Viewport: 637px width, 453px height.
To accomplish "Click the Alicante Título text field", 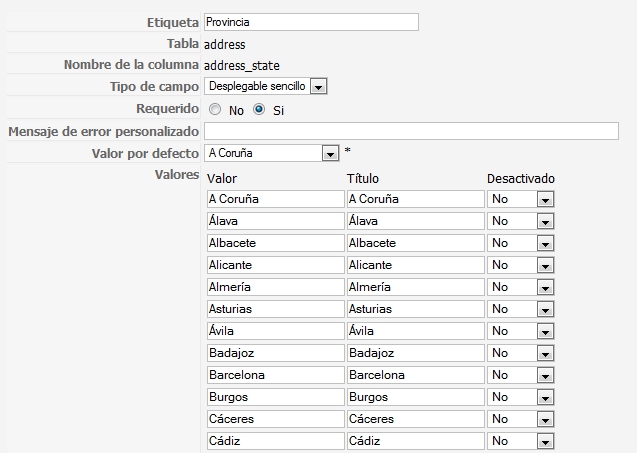I will 415,266.
